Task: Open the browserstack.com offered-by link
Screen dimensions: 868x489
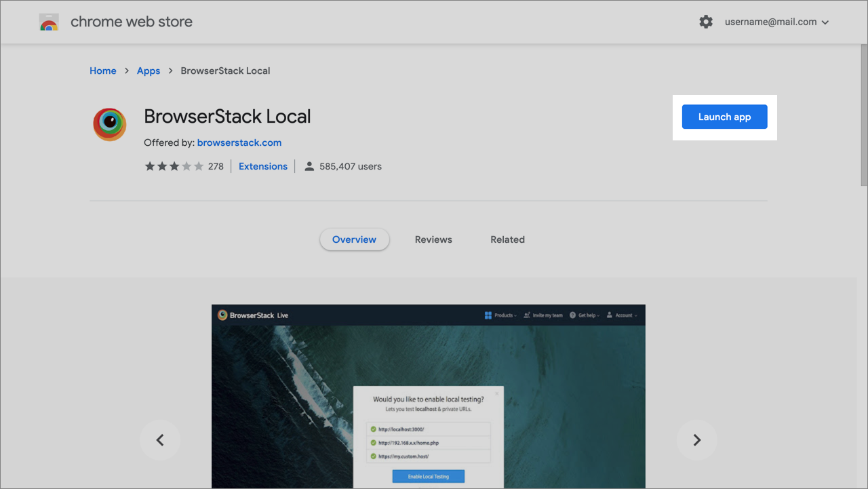Action: (239, 142)
